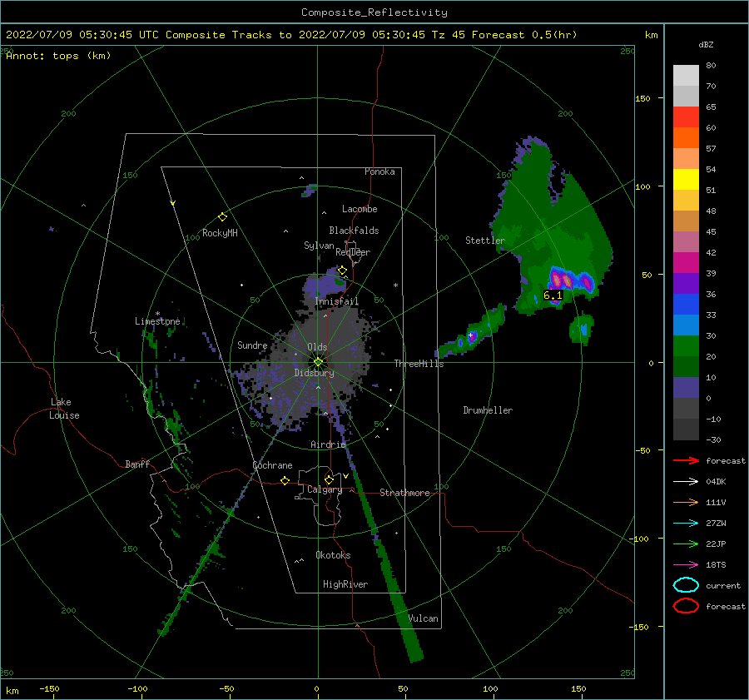The height and width of the screenshot is (700, 749).
Task: Click the red forecast arrow in legend
Action: [x=686, y=460]
